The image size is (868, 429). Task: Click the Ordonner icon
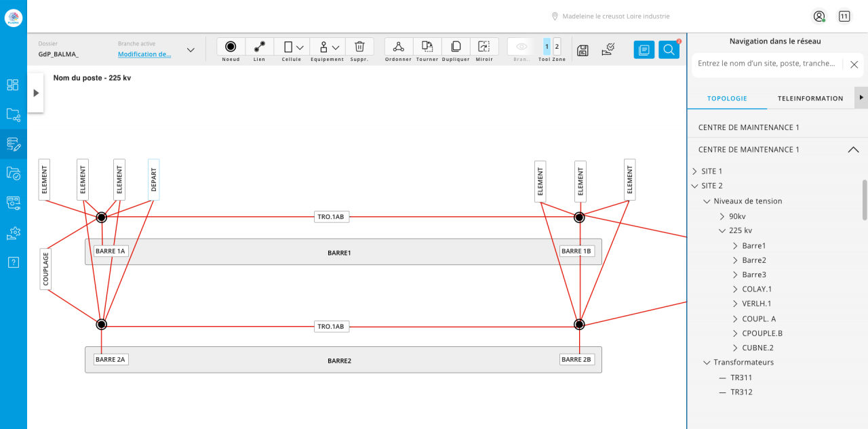[x=399, y=47]
